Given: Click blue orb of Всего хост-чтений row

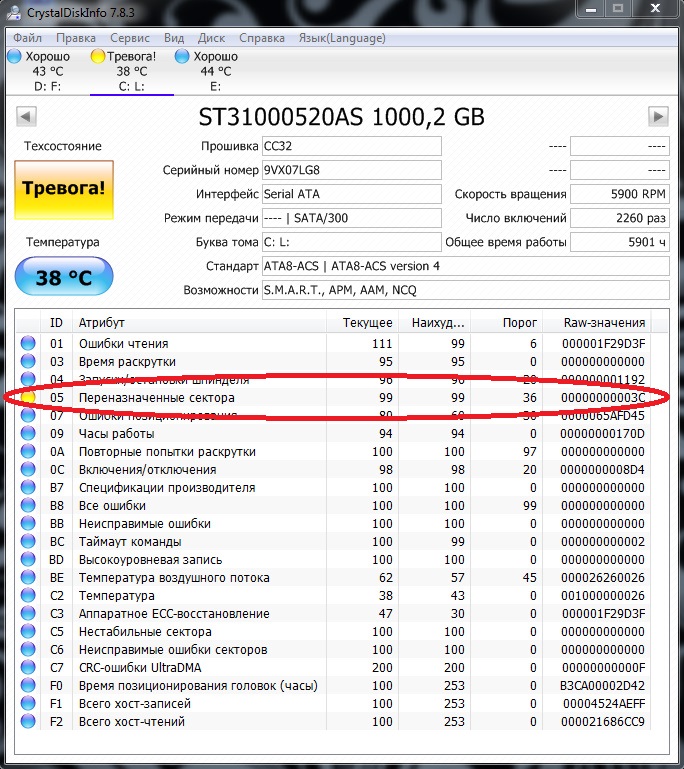Looking at the screenshot, I should [28, 721].
